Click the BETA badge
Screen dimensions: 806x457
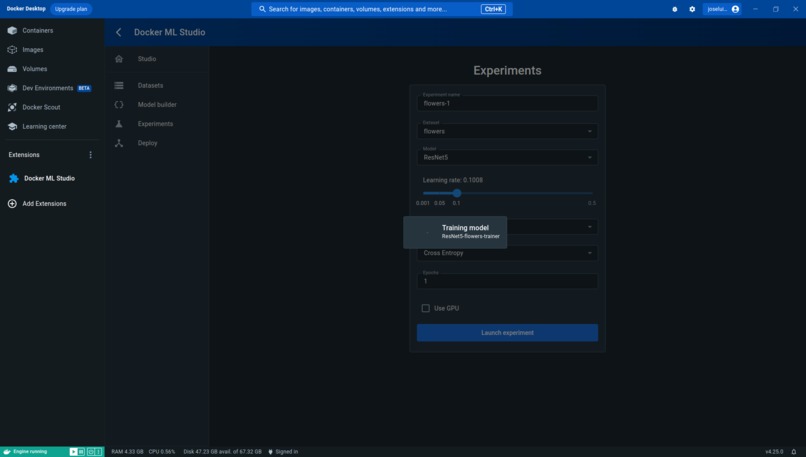click(x=84, y=88)
